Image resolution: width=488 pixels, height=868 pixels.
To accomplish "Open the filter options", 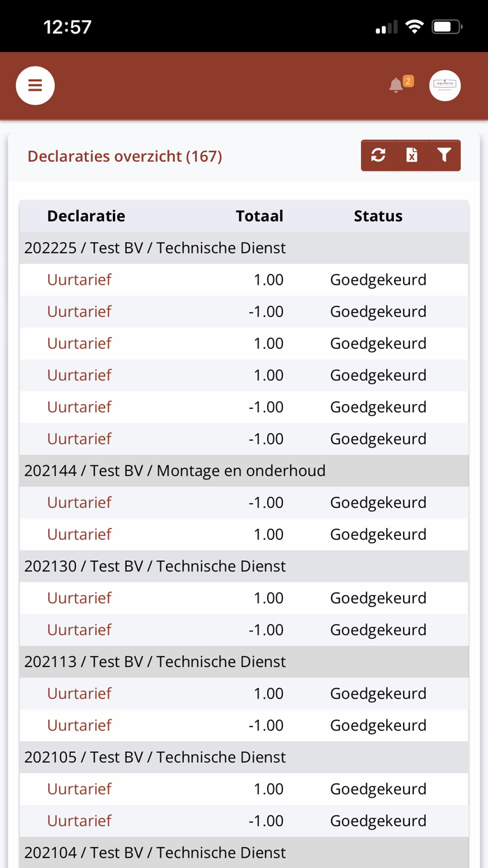I will coord(444,156).
